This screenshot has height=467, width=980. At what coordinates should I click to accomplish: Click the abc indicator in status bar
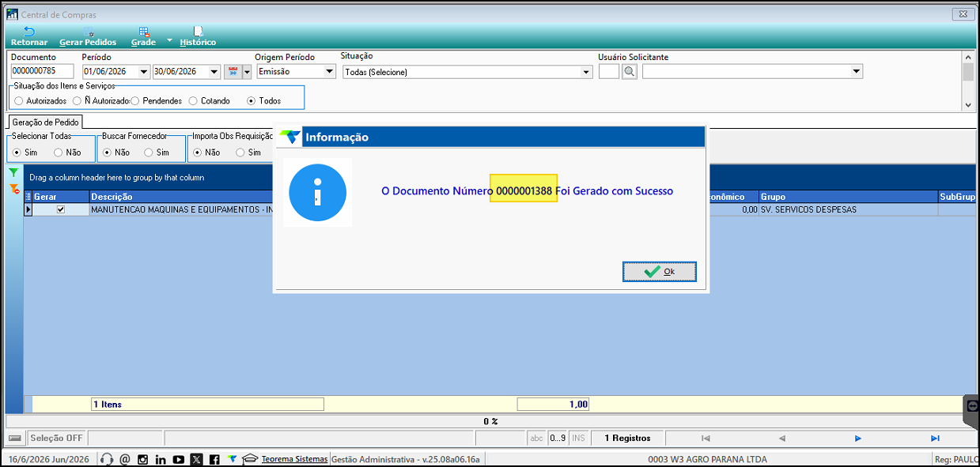(537, 438)
